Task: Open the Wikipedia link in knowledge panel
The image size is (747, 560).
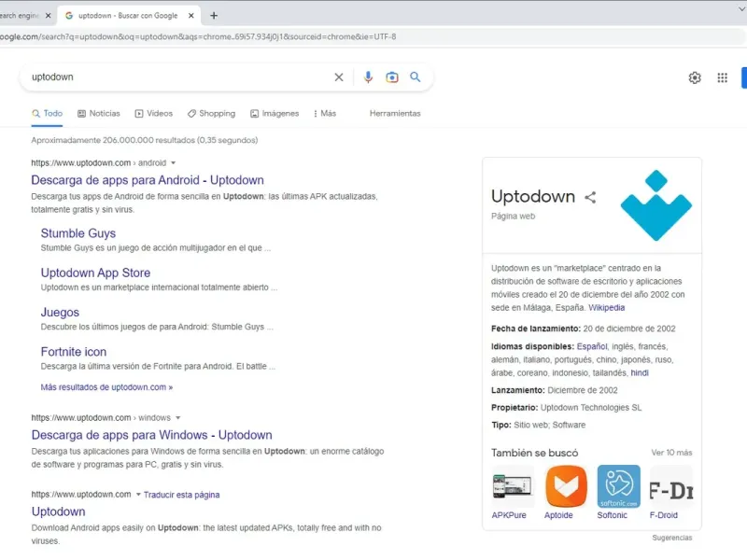Action: [x=606, y=308]
